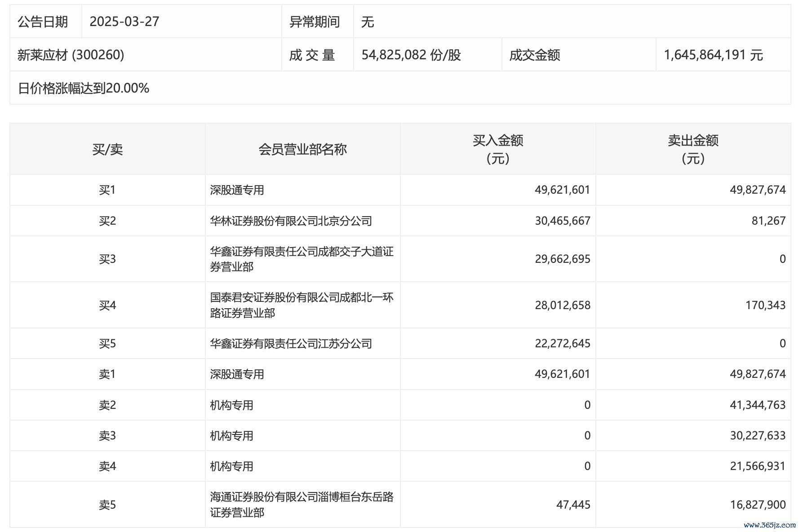The width and height of the screenshot is (799, 532).
Task: Click the announcement date 2025-03-27
Action: (x=124, y=22)
